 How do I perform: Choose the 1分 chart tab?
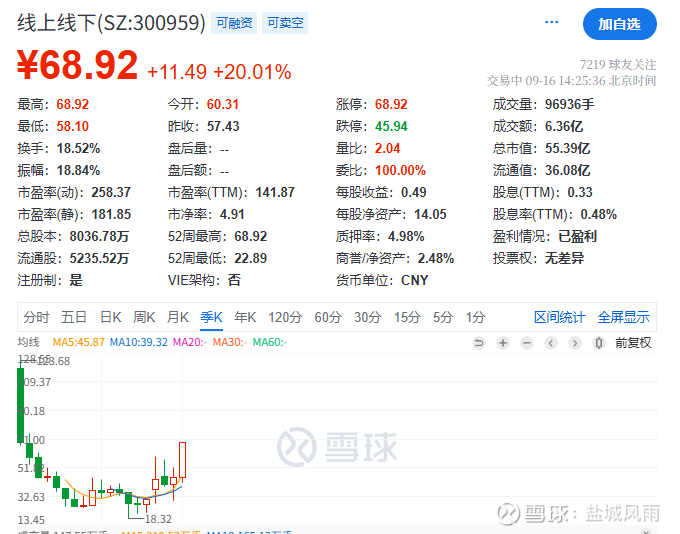pos(475,317)
